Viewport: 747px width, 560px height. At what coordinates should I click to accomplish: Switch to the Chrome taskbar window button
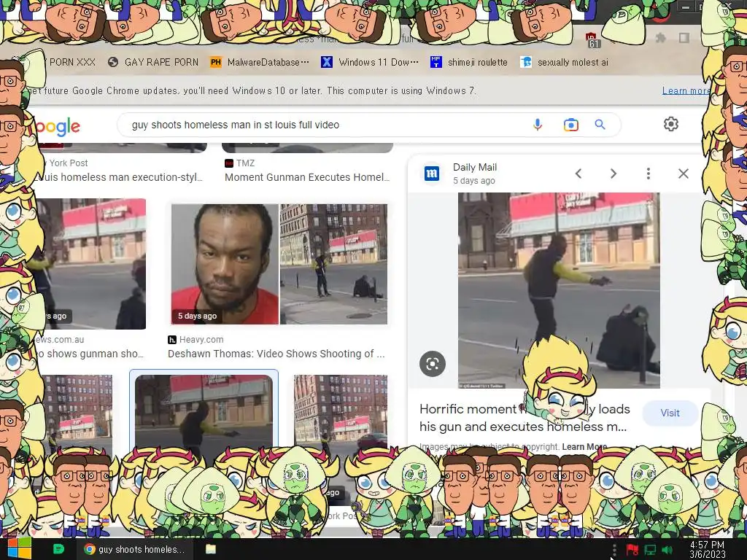click(135, 549)
